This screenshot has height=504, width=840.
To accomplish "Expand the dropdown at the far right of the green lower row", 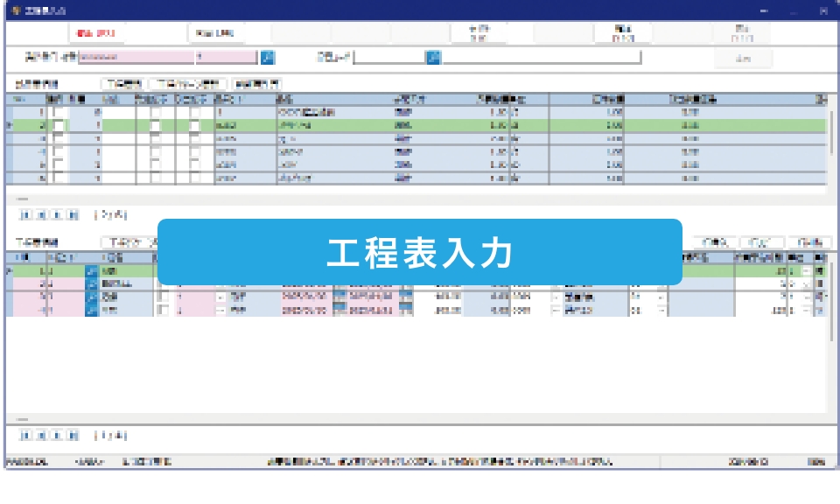I will coord(807,272).
